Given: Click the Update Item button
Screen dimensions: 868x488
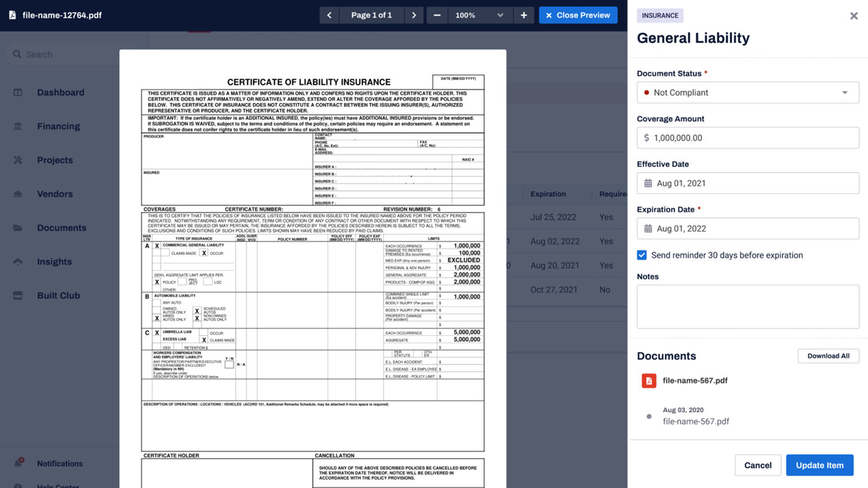Looking at the screenshot, I should pyautogui.click(x=819, y=465).
